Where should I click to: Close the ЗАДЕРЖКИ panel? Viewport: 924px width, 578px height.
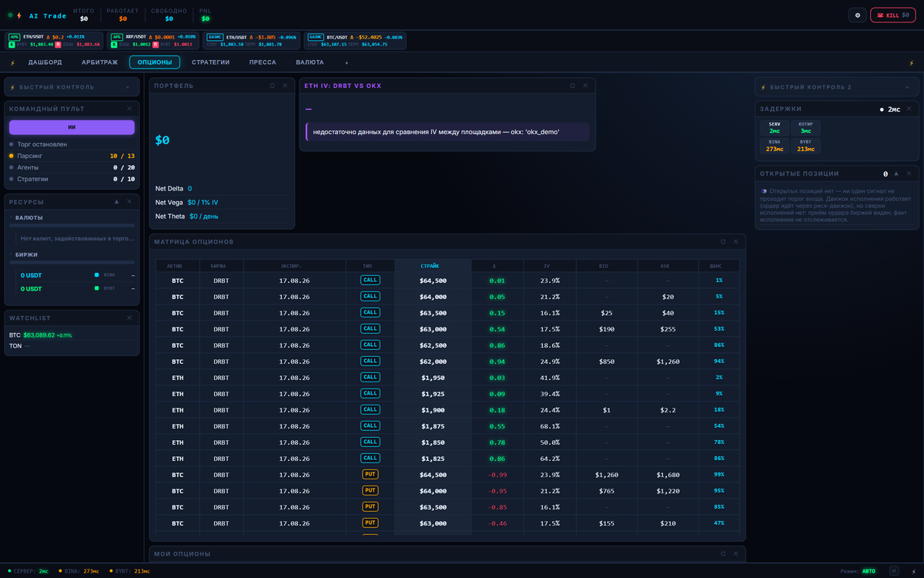[x=909, y=109]
